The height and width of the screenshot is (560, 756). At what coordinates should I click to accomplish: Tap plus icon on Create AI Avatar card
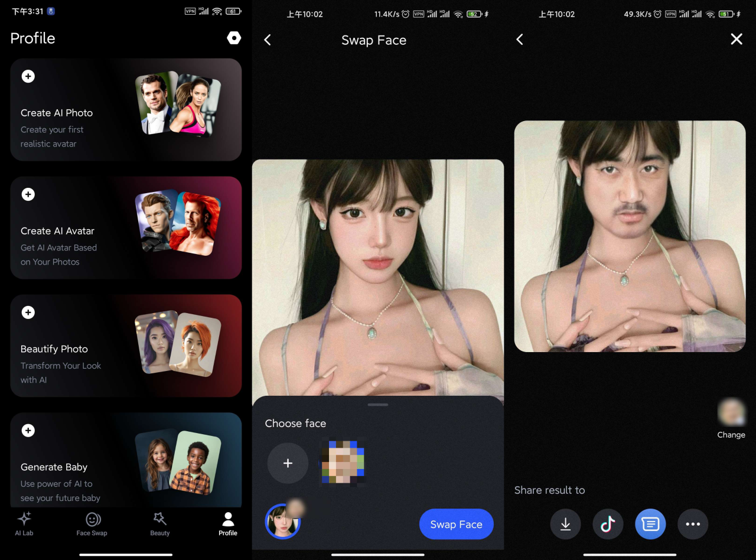click(28, 194)
